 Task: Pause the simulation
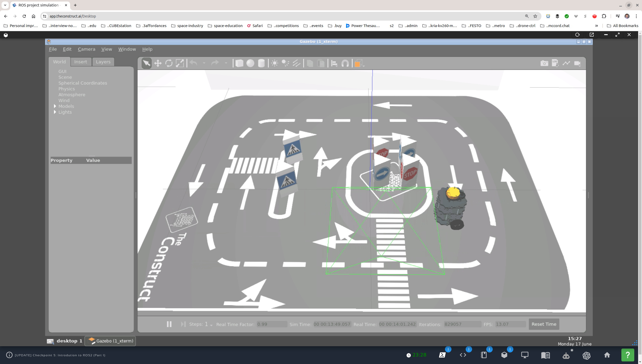[x=169, y=324]
